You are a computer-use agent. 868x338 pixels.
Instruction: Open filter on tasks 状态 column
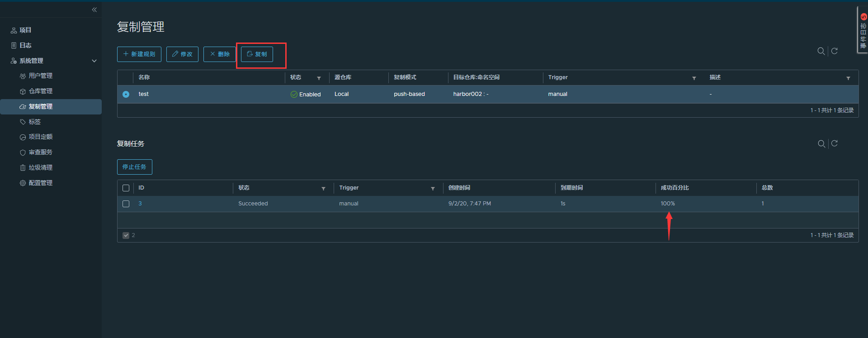pyautogui.click(x=323, y=189)
